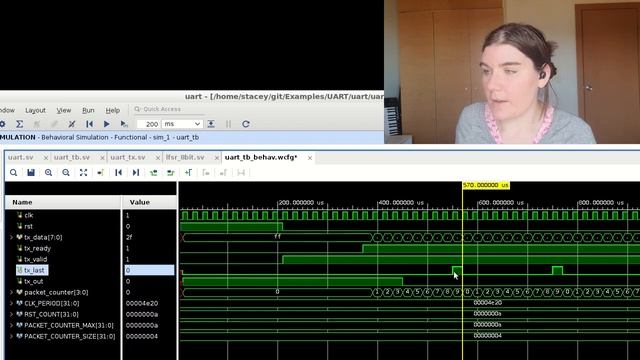Click the 2f value of tx_data

(x=129, y=237)
